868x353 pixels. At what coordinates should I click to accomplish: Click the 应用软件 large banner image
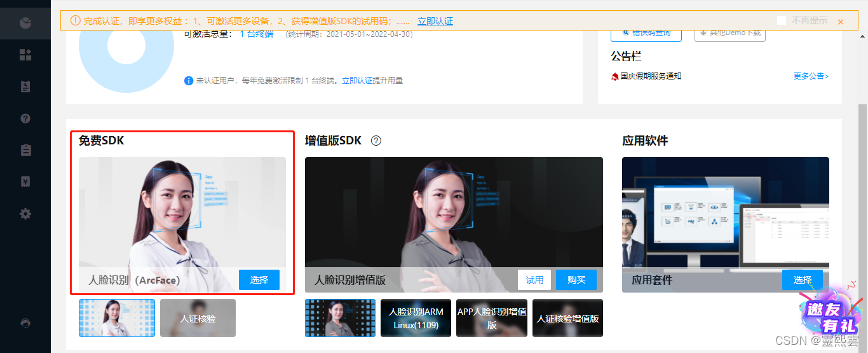coord(726,225)
